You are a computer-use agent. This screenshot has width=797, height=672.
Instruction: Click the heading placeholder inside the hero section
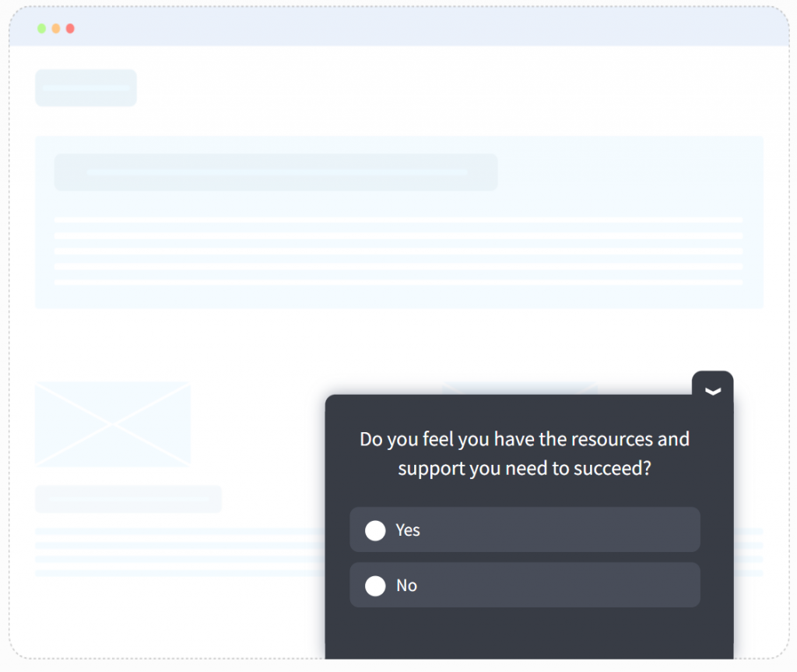(x=276, y=172)
